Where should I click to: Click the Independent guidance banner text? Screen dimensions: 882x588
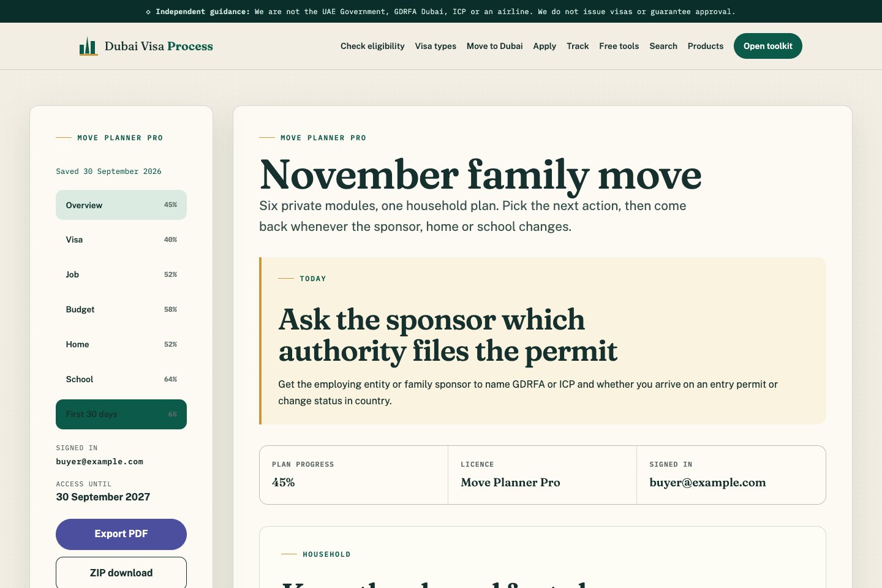pos(441,12)
